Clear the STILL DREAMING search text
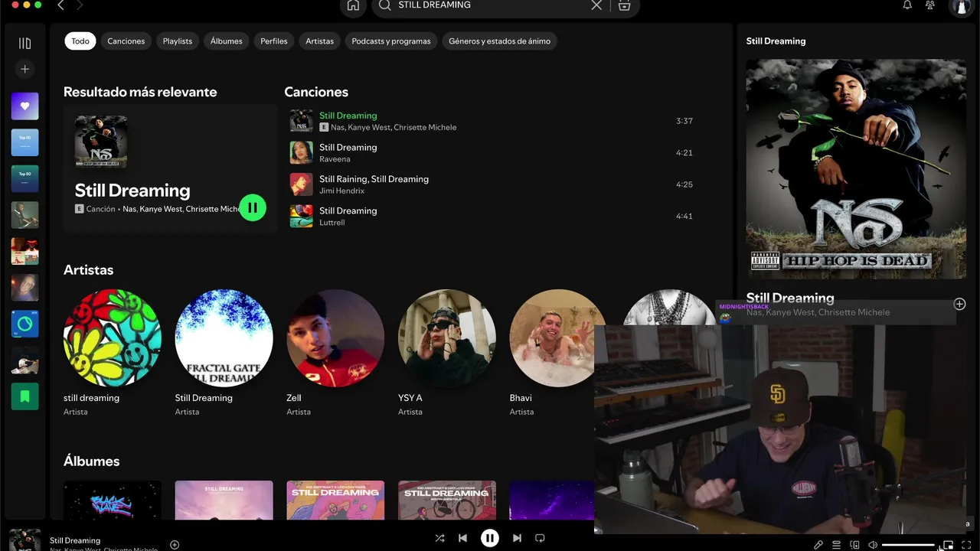The height and width of the screenshot is (551, 980). (596, 5)
